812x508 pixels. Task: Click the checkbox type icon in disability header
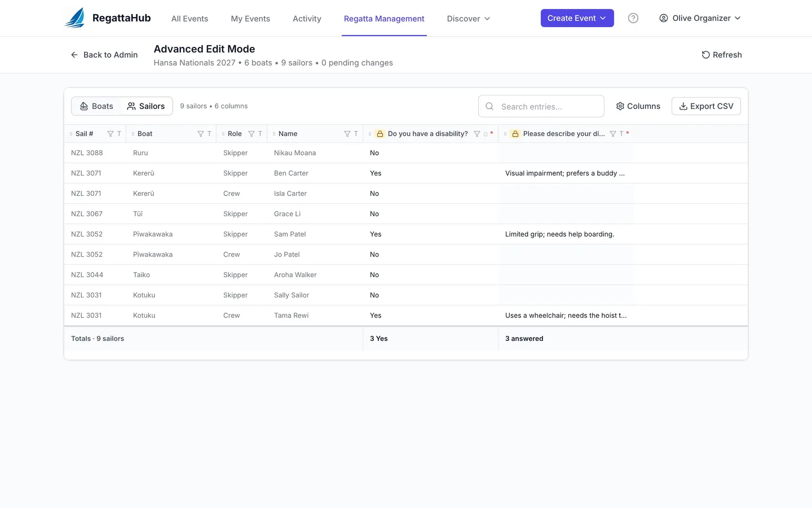pyautogui.click(x=486, y=134)
